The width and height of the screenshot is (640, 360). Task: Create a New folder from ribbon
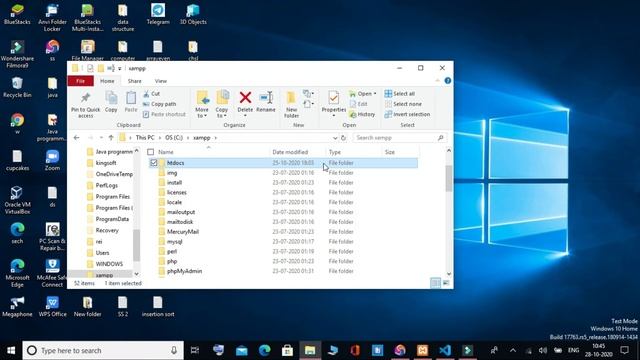coord(291,104)
